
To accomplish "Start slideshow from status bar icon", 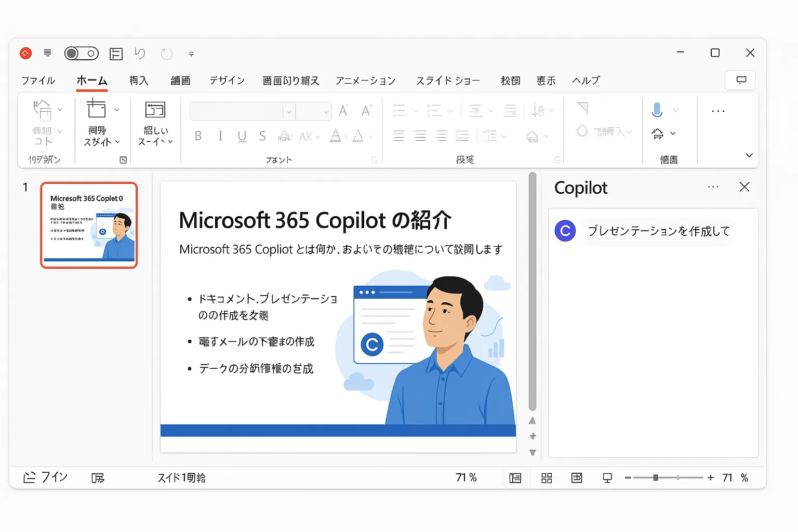I will pos(607,478).
